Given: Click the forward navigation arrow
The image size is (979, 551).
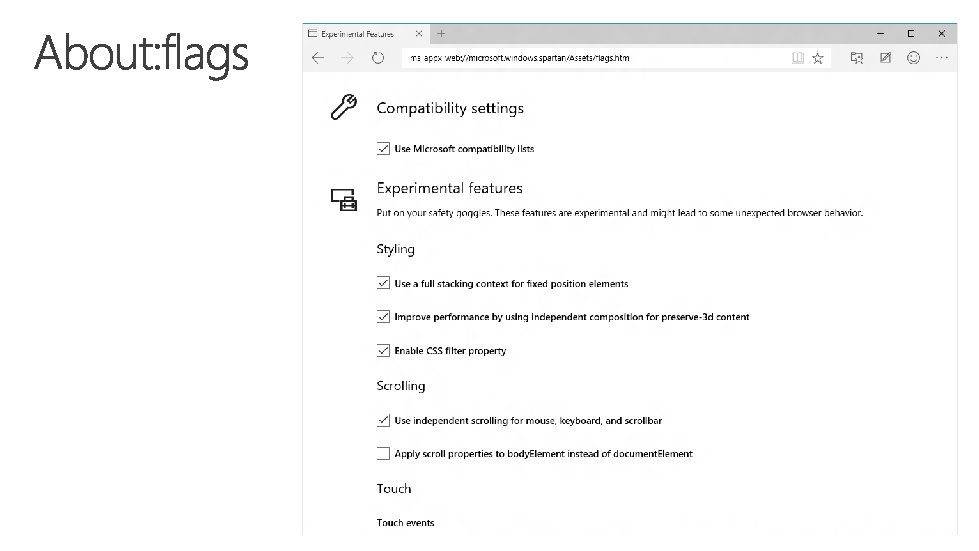Looking at the screenshot, I should [x=347, y=59].
